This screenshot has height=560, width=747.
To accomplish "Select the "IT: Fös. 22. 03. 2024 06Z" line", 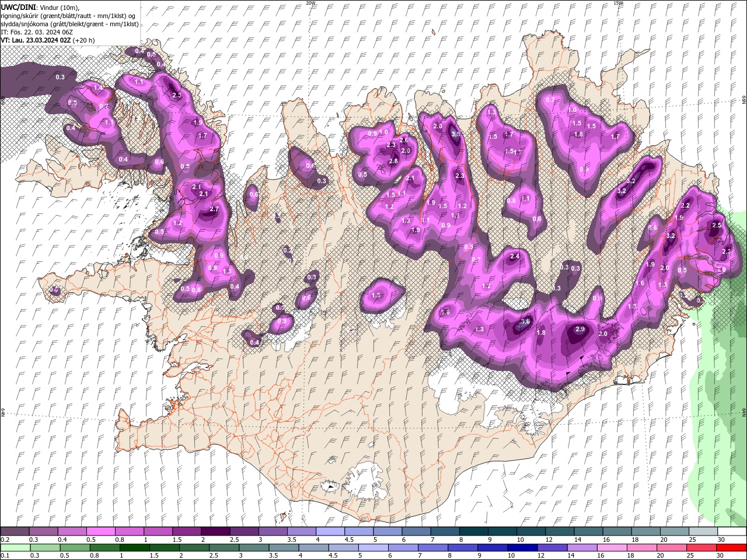I will (36, 32).
